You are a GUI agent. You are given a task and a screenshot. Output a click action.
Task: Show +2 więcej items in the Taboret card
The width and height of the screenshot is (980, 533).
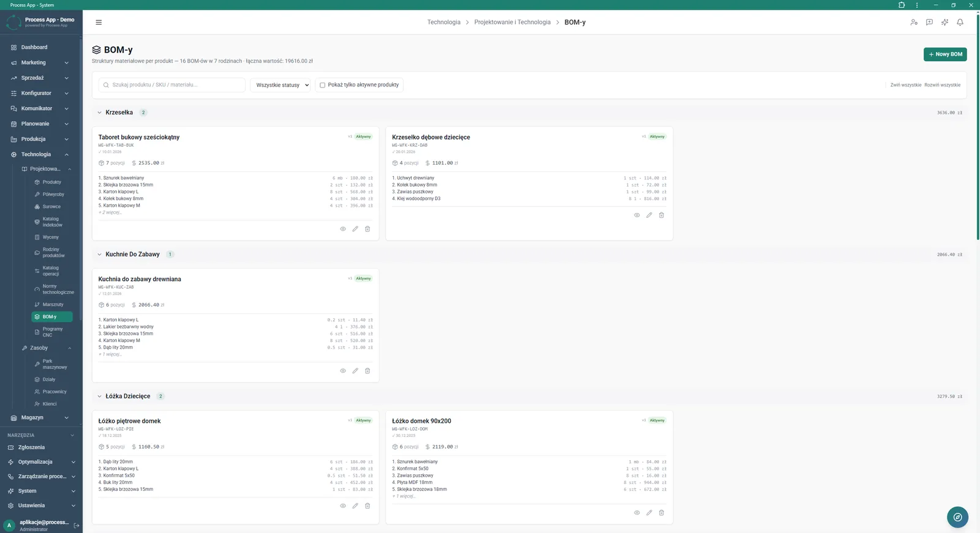point(110,213)
